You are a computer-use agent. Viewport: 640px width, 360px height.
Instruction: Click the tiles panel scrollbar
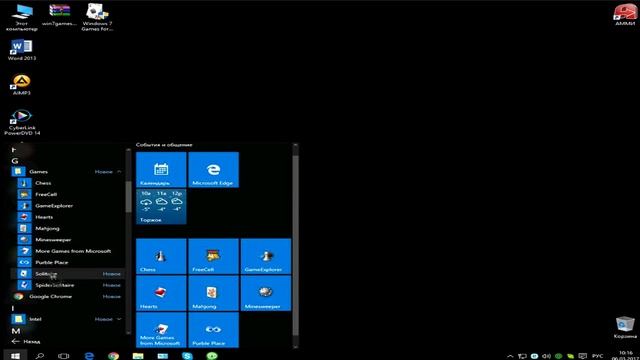click(296, 245)
